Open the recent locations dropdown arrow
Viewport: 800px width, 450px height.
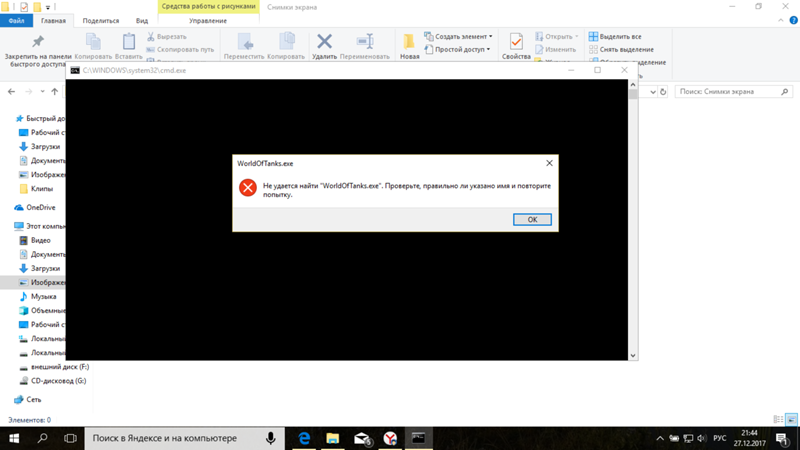[x=42, y=92]
